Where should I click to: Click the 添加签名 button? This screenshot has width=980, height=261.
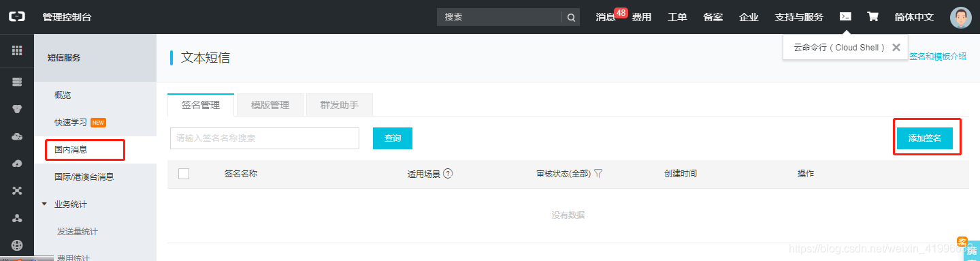tap(924, 138)
